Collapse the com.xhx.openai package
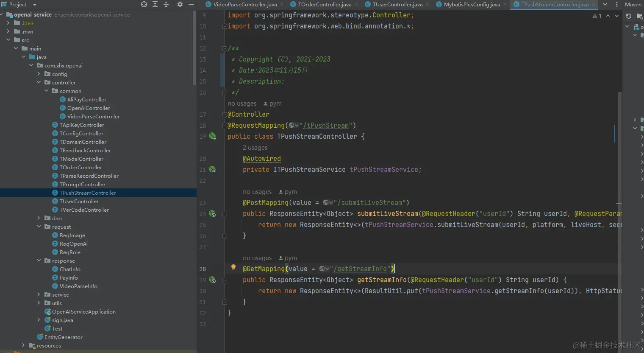This screenshot has height=353, width=644. point(31,65)
